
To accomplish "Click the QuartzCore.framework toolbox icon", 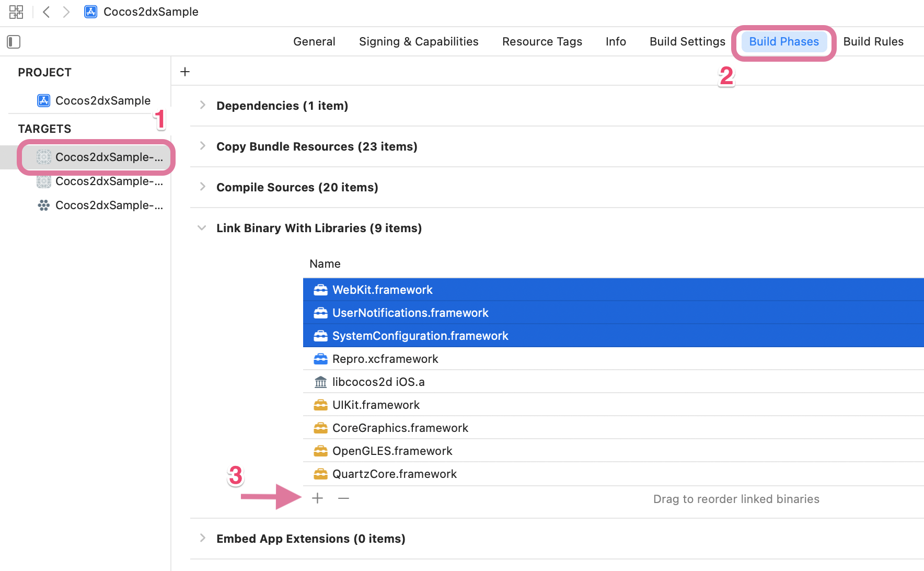I will pyautogui.click(x=320, y=474).
